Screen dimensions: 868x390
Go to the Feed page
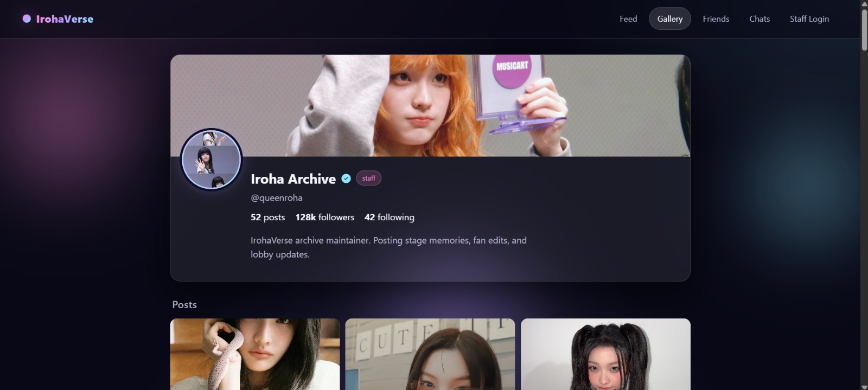point(628,18)
